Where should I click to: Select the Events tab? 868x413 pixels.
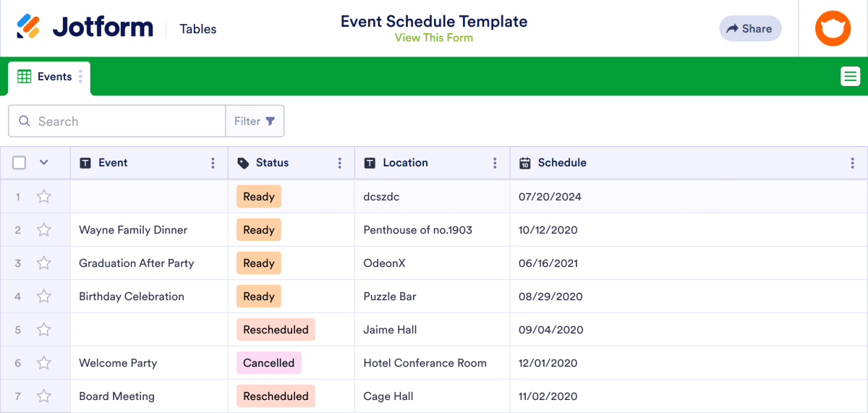coord(45,77)
